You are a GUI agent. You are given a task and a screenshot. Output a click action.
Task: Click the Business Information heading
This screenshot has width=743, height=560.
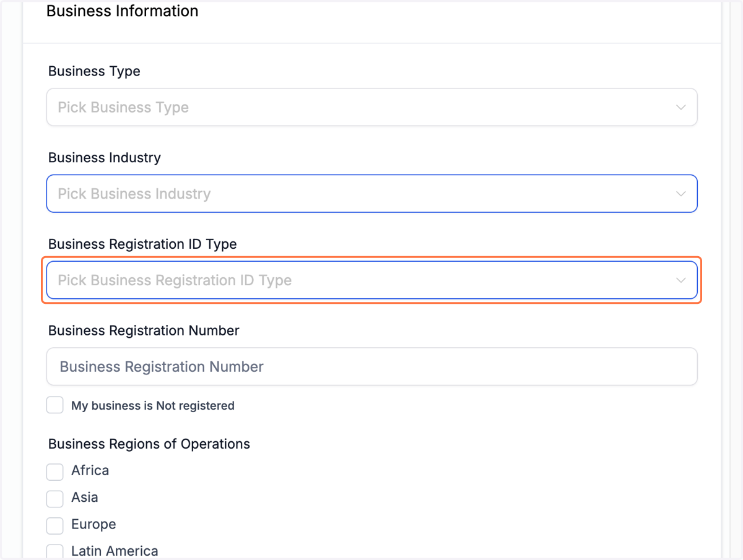click(x=123, y=11)
